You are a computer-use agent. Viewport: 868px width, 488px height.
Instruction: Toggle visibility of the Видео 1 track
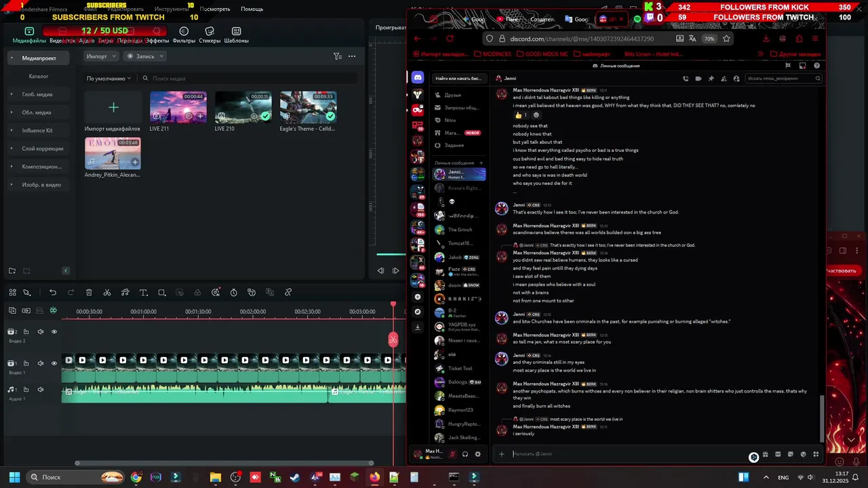(54, 363)
